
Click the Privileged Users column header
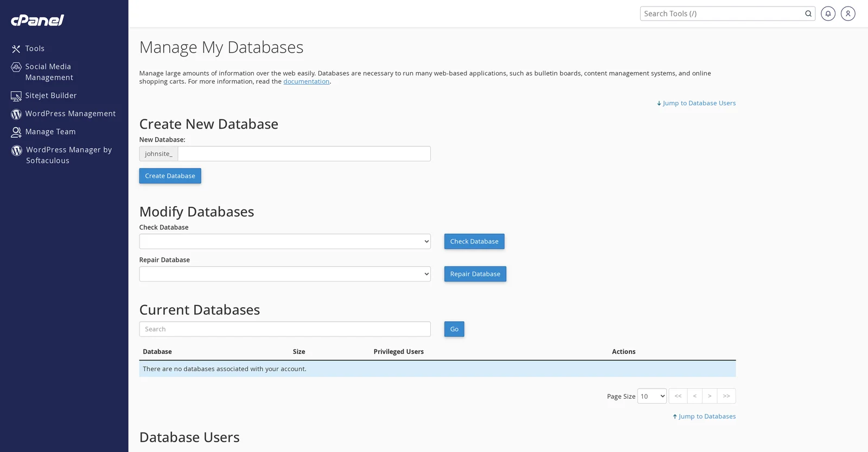[399, 352]
